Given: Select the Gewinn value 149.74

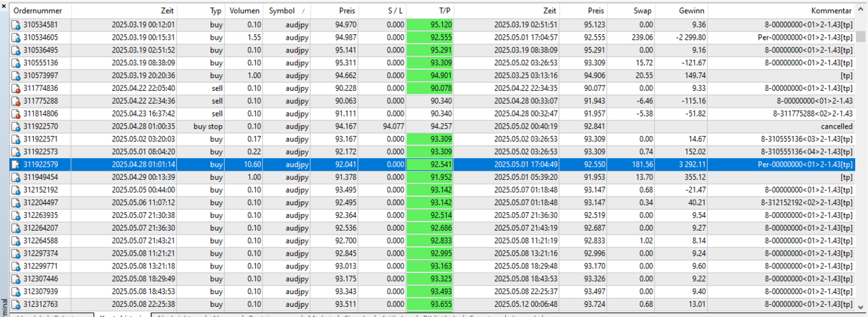Looking at the screenshot, I should (694, 75).
